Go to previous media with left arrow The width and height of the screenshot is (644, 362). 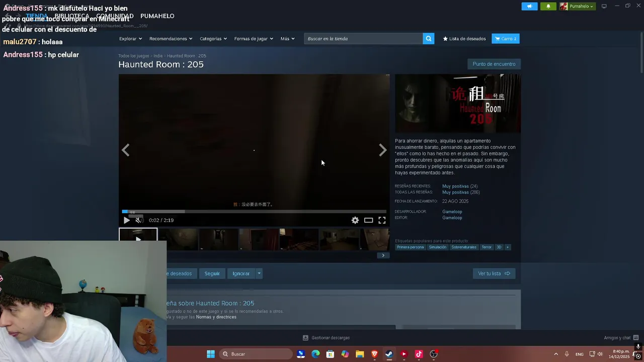click(125, 150)
